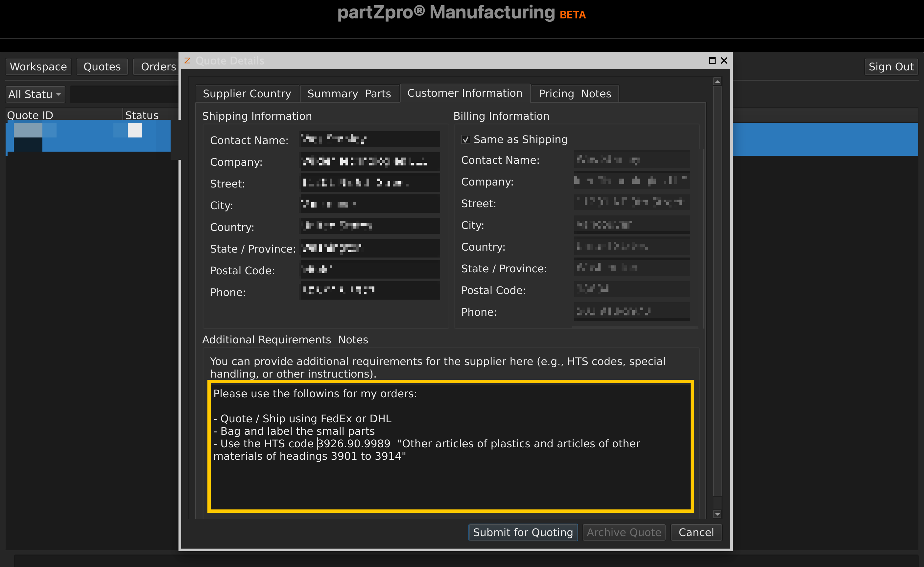Screen dimensions: 924x567
Task: Click the scrollbar down arrow in the dialog
Action: pos(717,514)
